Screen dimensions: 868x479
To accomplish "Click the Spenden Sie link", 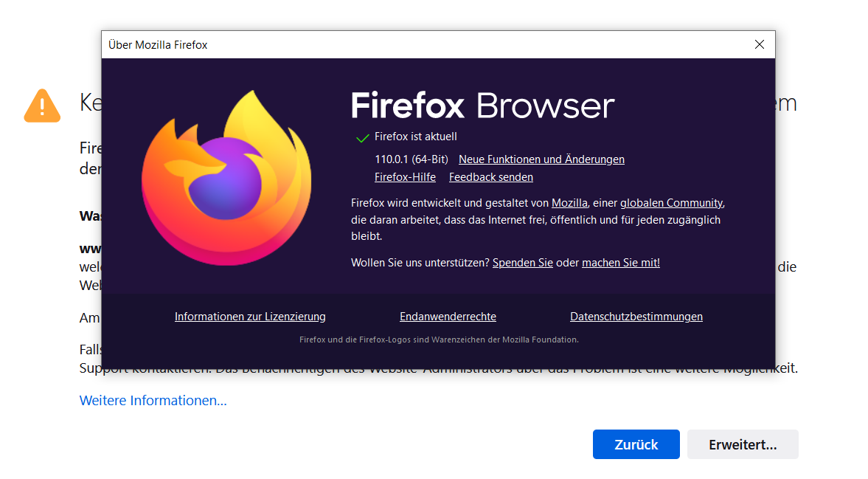I will click(523, 263).
